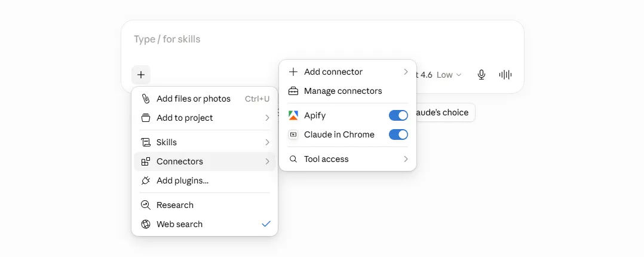Screen dimensions: 644x257
Task: Click the Claude in Chrome label
Action: 339,134
